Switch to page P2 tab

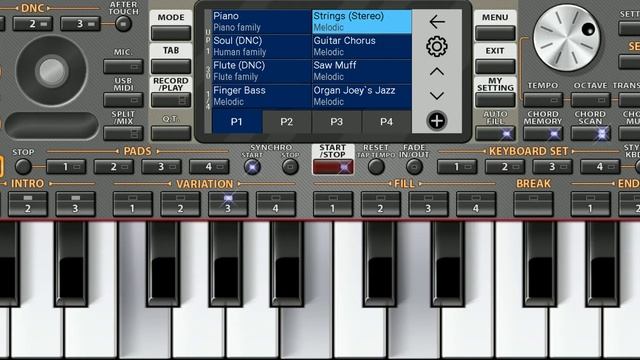287,122
